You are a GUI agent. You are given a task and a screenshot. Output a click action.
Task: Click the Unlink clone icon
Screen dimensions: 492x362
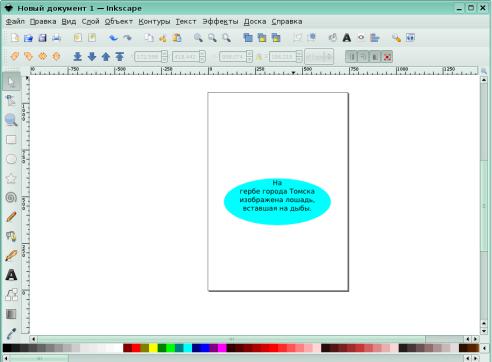coord(276,38)
